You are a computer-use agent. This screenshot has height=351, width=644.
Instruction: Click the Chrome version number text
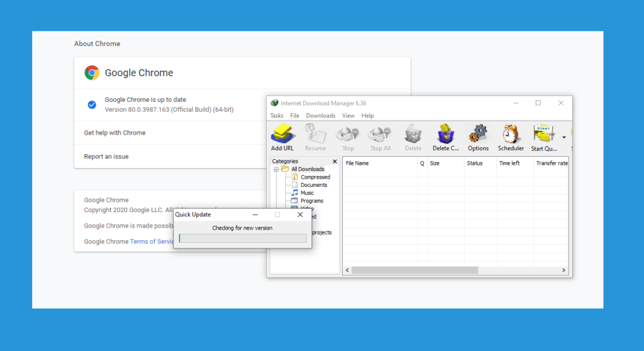pos(169,109)
